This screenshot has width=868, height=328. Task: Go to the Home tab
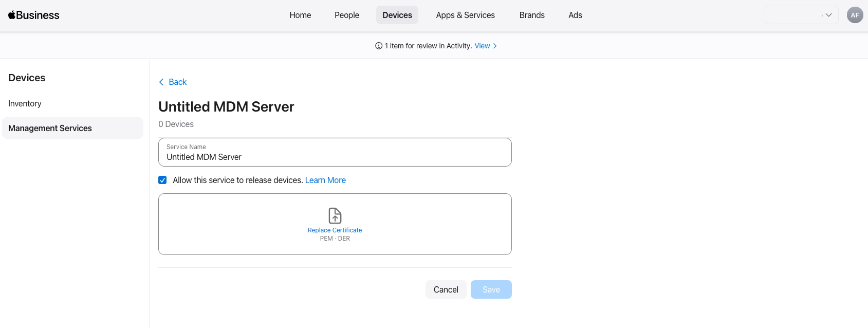click(300, 15)
